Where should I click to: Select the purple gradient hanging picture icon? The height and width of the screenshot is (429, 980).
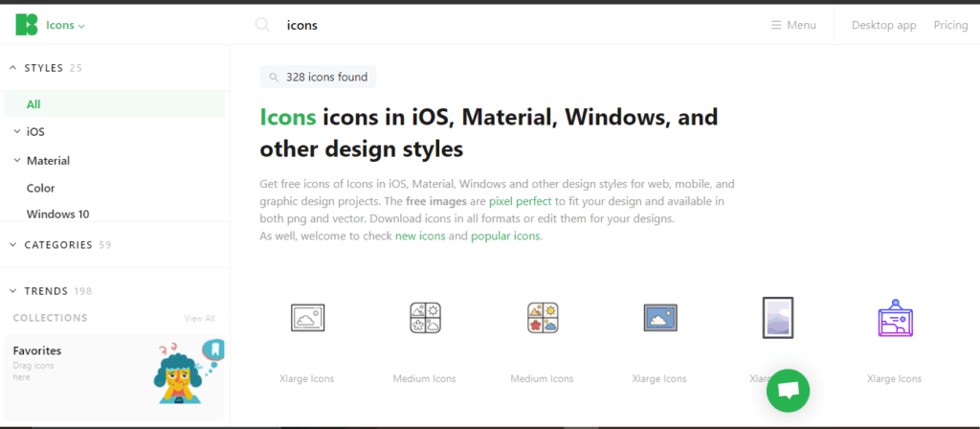895,318
